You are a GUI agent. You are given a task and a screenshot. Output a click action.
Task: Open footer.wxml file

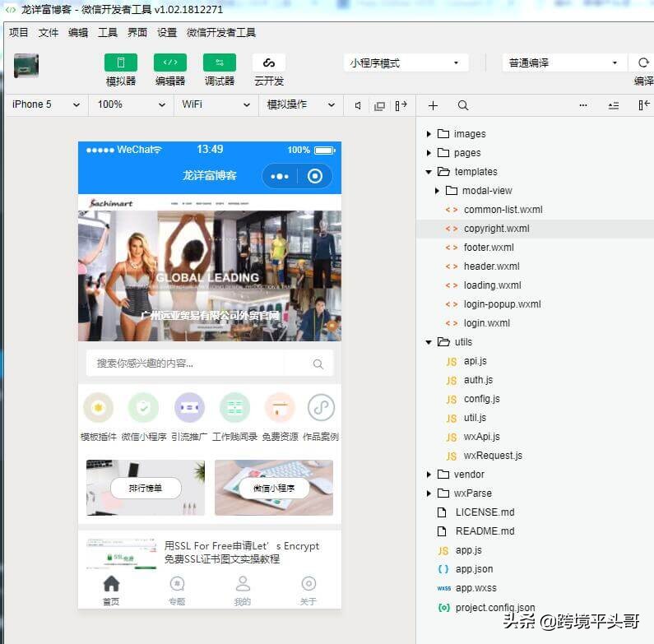click(489, 248)
